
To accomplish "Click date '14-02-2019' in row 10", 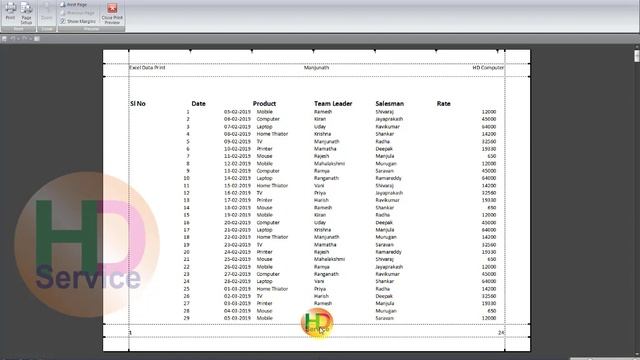I will (x=237, y=178).
